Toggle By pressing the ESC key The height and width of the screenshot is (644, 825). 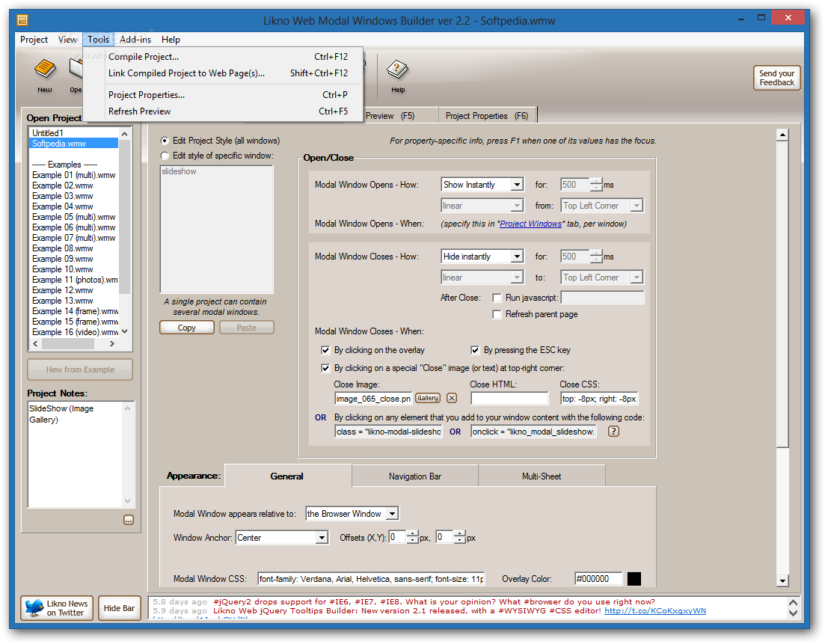click(x=475, y=350)
